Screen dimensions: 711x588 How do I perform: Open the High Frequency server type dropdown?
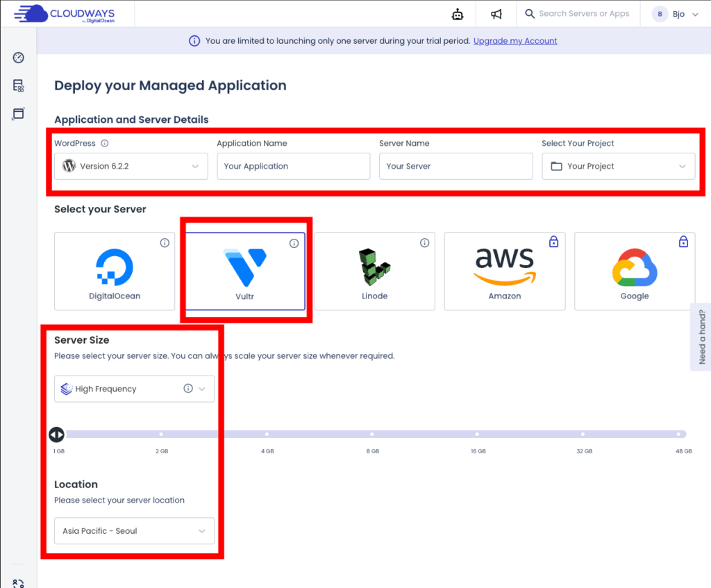(134, 389)
